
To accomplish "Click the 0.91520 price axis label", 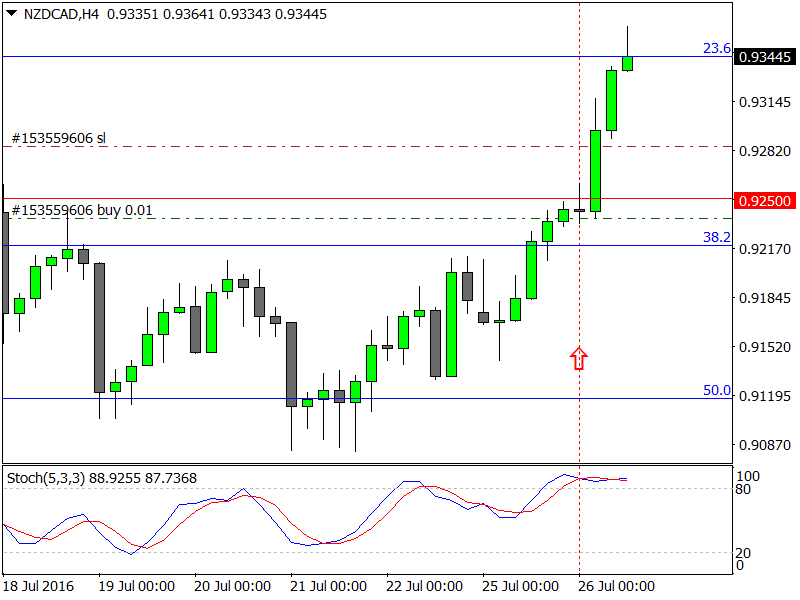I will tap(765, 347).
